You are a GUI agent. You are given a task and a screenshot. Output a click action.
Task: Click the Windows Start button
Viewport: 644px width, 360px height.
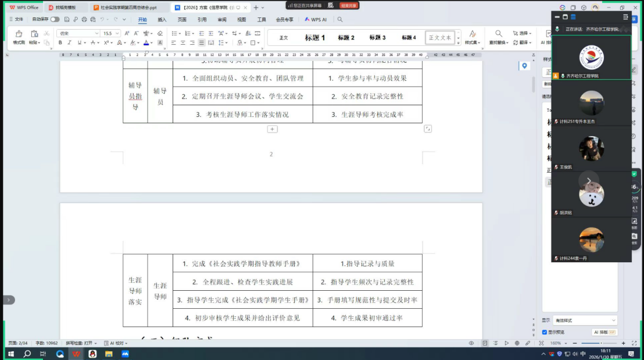point(10,354)
